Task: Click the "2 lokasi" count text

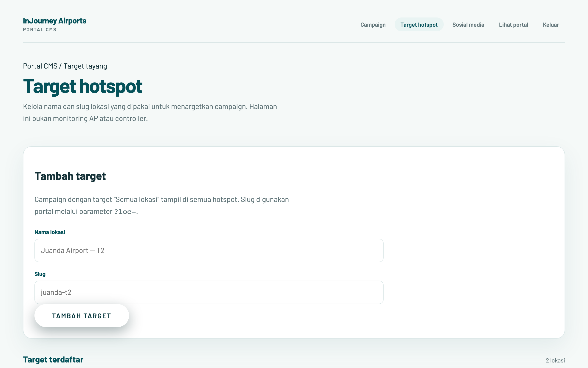Action: pos(555,360)
